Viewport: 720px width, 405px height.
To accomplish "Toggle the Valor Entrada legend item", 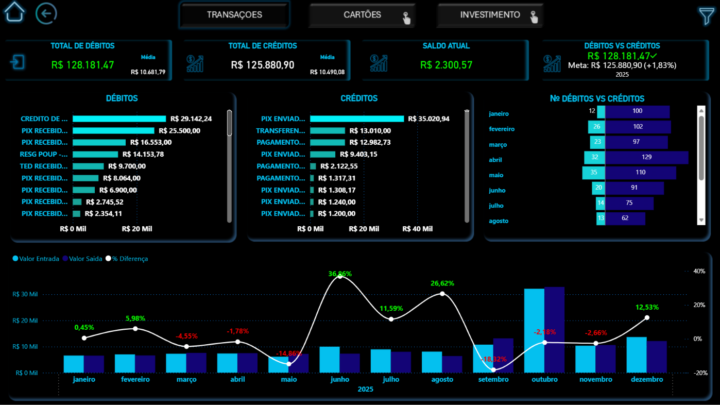I will [36, 259].
